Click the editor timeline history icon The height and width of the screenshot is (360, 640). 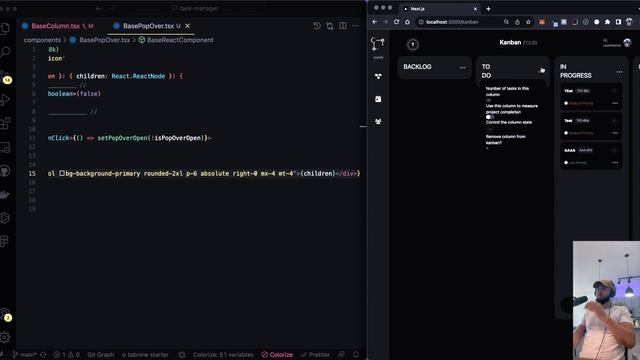317,26
